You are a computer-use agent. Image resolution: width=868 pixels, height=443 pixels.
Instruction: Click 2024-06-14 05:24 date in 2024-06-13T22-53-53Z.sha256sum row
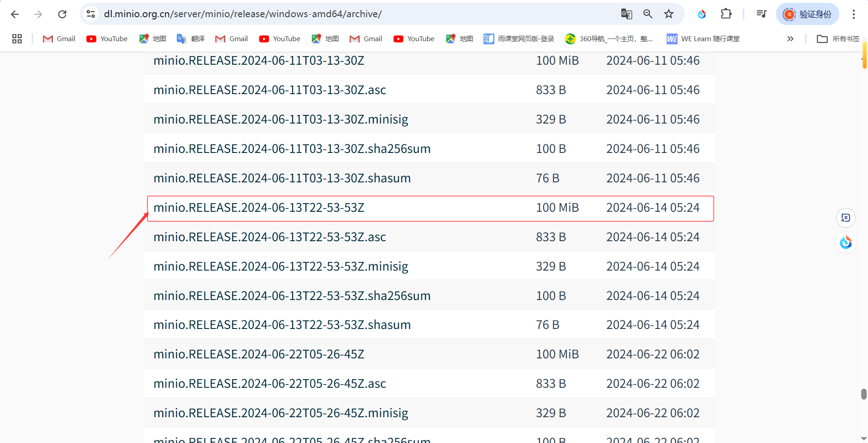[653, 296]
